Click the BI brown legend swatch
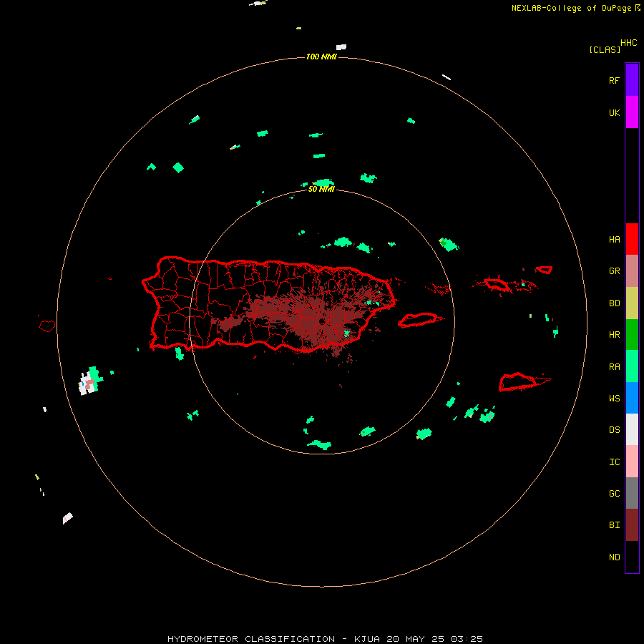The image size is (644, 644). coord(632,525)
